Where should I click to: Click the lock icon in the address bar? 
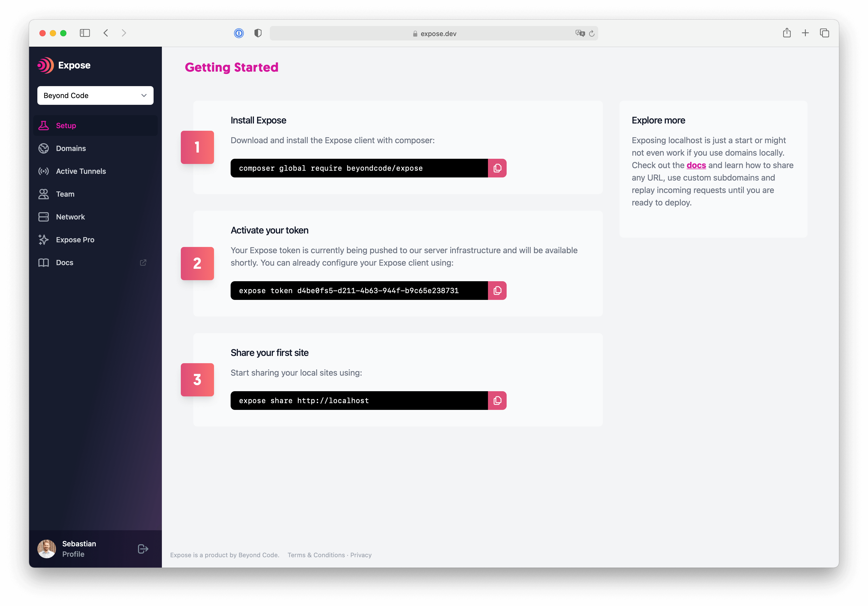click(x=415, y=34)
